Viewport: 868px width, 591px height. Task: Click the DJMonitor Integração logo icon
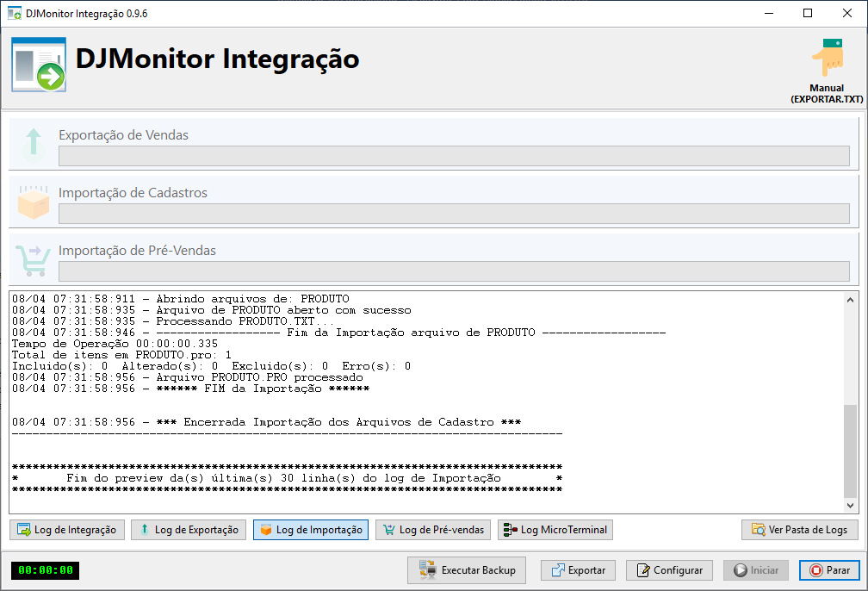pyautogui.click(x=39, y=65)
